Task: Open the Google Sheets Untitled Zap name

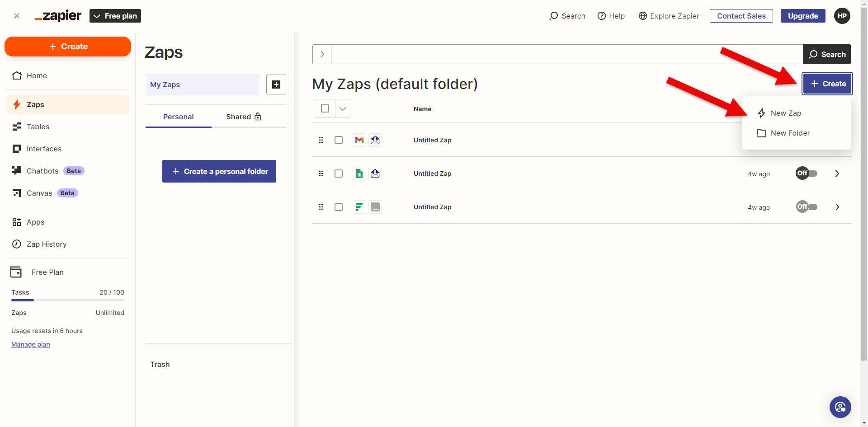Action: pyautogui.click(x=432, y=174)
